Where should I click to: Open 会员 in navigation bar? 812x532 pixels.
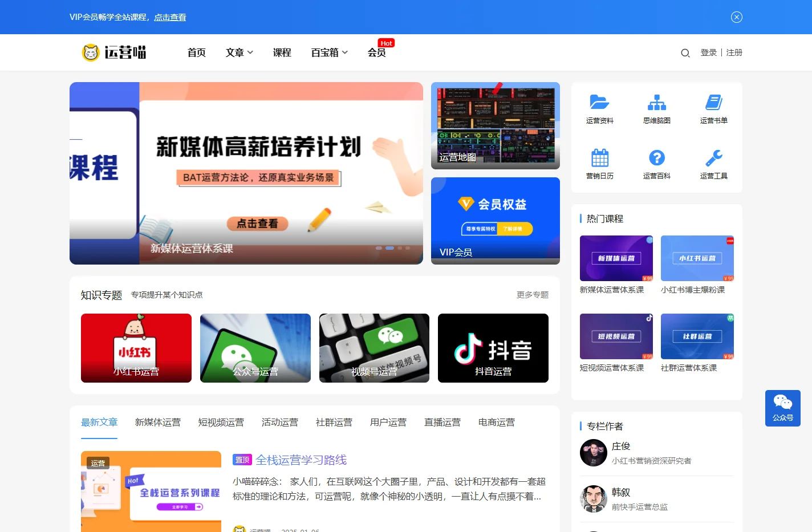click(x=377, y=52)
